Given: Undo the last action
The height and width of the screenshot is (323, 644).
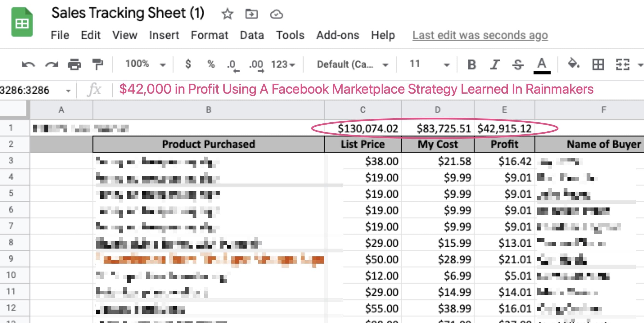Looking at the screenshot, I should coord(28,65).
